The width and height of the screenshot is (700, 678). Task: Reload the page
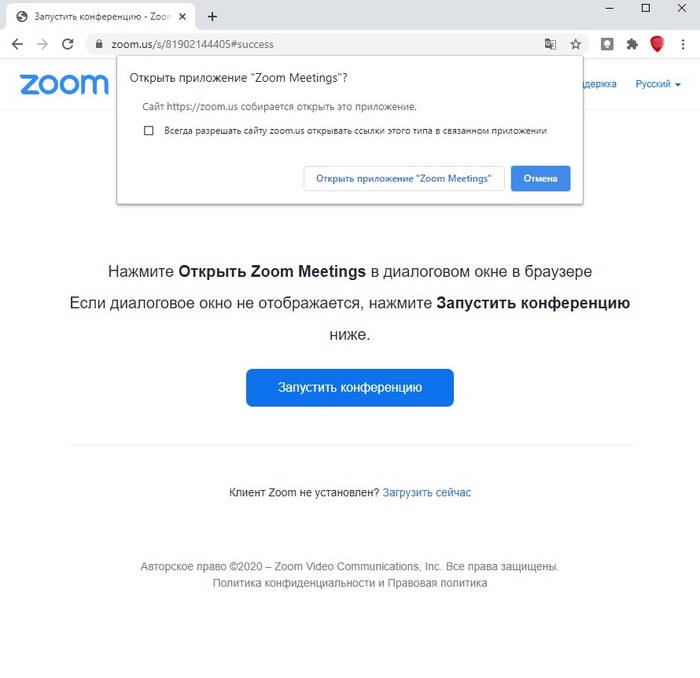68,44
